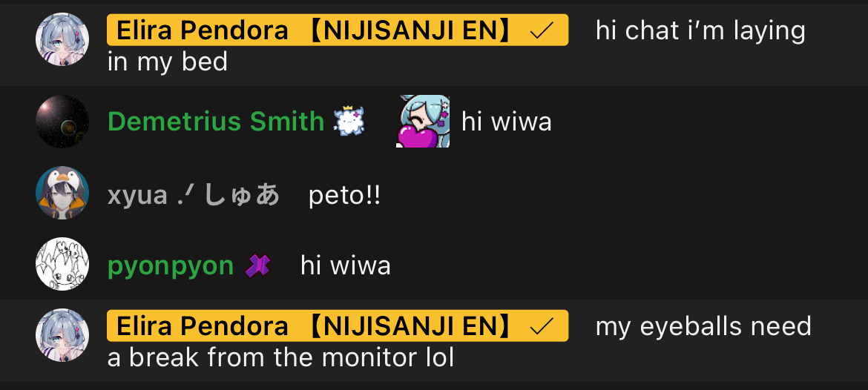Click pyonpyon's sketch-drawing avatar
This screenshot has width=868, height=390.
[62, 264]
